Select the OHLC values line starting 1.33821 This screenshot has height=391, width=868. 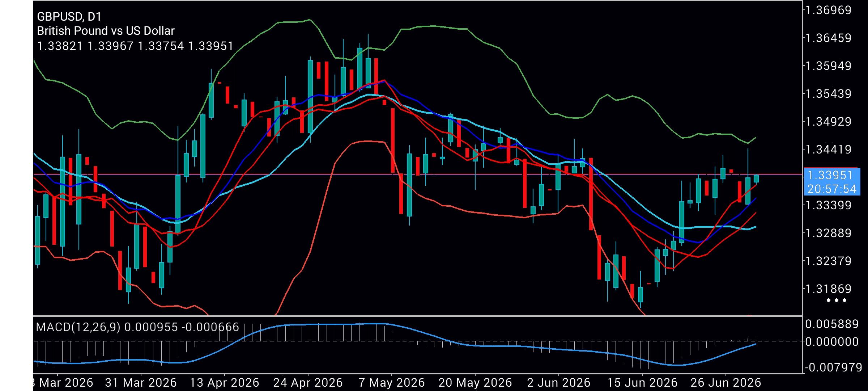135,46
